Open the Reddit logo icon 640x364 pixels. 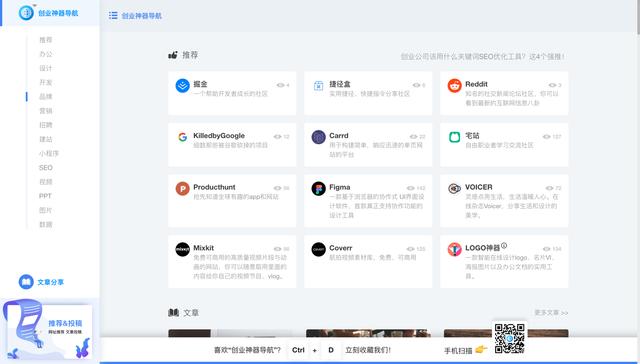(454, 86)
